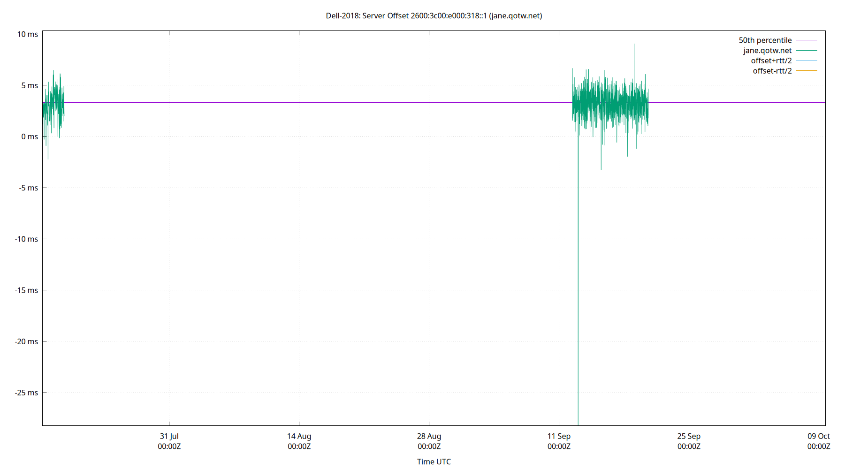Select the "50th percentile" legend entry
Screen dimensions: 868x469
765,40
